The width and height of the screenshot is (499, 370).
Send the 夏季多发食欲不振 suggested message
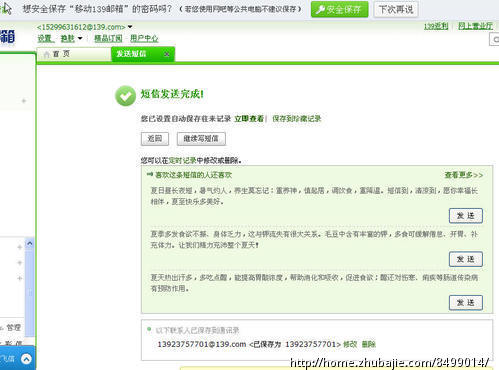[x=466, y=259]
